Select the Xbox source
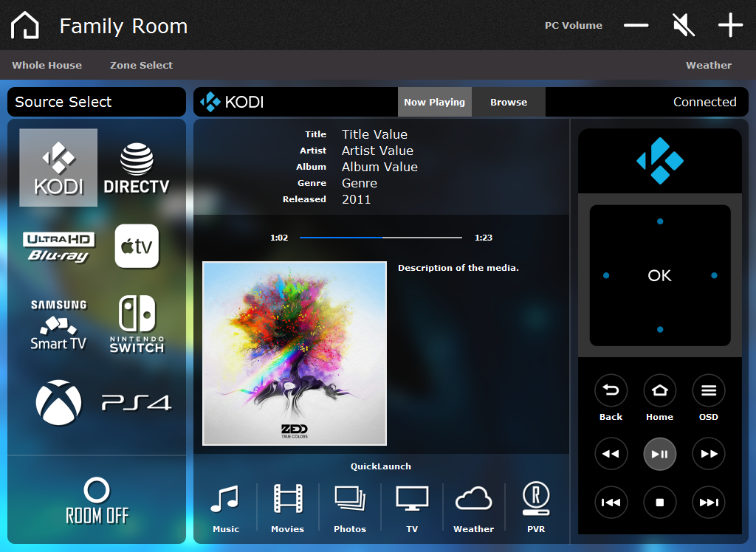This screenshot has height=552, width=756. [58, 402]
